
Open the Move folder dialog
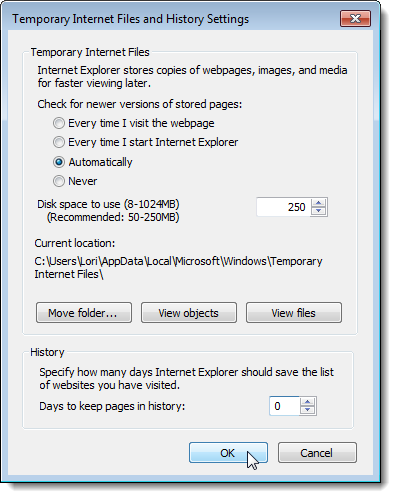tap(84, 313)
